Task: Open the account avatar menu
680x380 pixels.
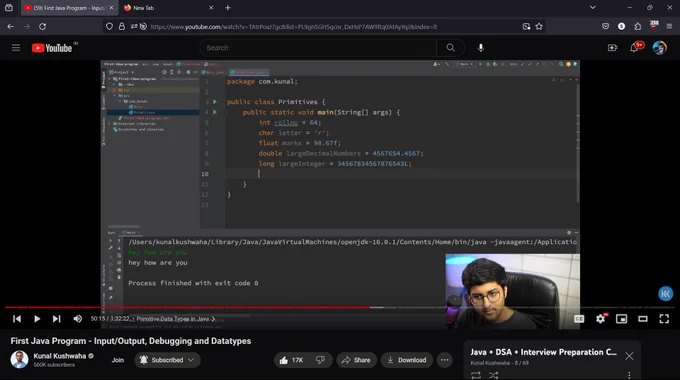Action: (x=660, y=48)
